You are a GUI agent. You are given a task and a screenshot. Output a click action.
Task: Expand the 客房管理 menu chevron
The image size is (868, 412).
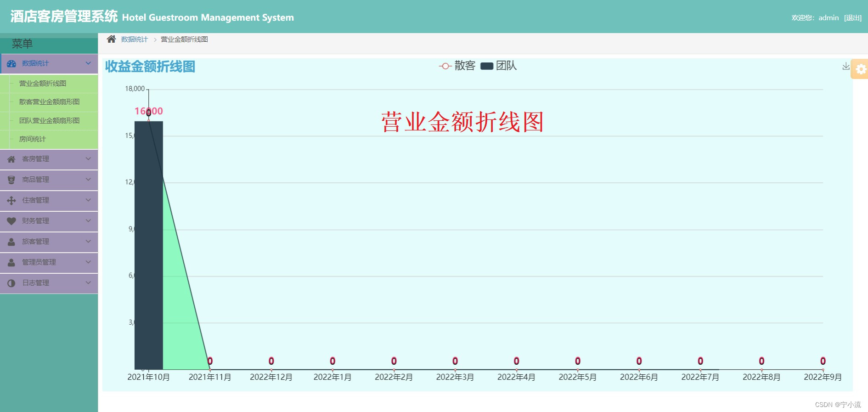pos(88,159)
